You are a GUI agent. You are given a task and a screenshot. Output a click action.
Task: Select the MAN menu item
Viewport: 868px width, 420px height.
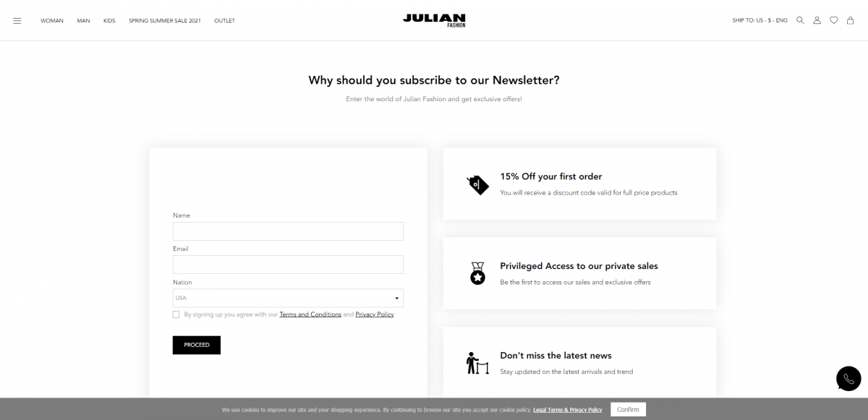coord(82,20)
